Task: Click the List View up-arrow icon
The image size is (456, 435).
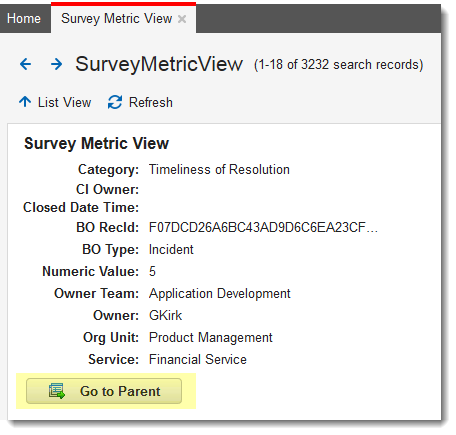Action: click(25, 102)
